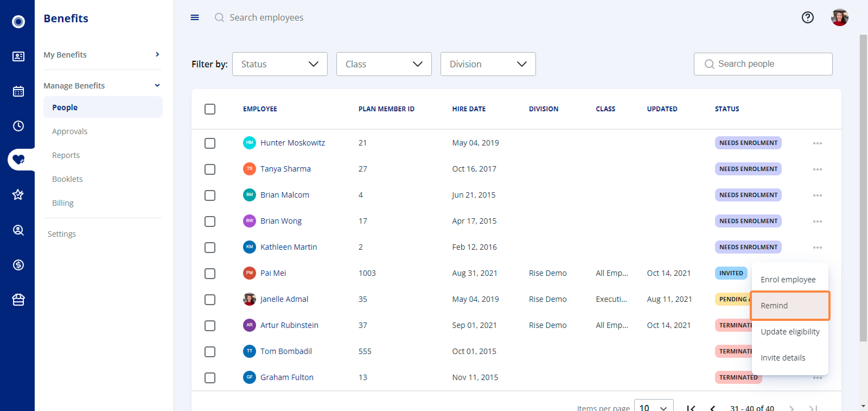Check the box for Brian Wong

[x=210, y=222]
